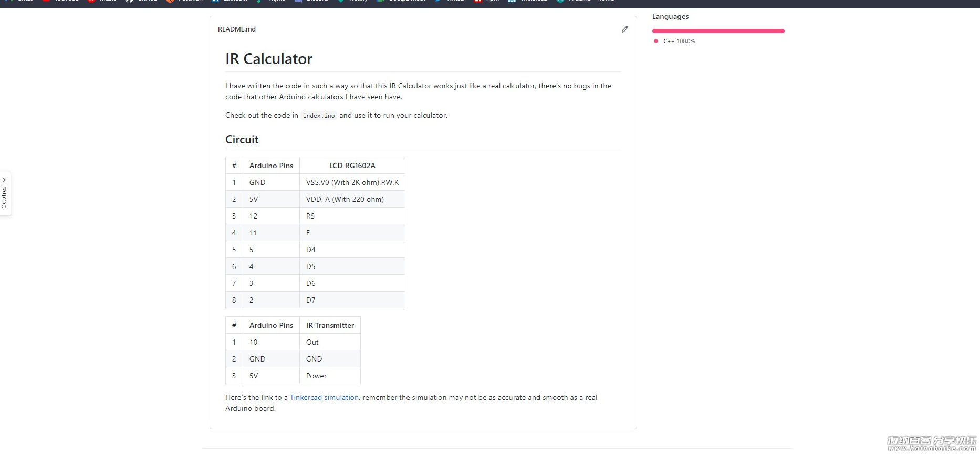This screenshot has height=454, width=980.
Task: Click the Arduino Pins header in LCD table
Action: [271, 166]
